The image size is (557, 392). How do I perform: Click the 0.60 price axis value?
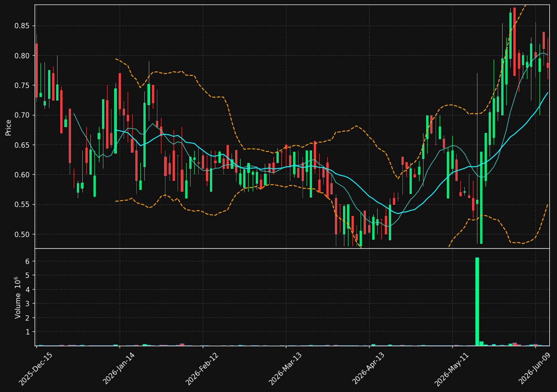tap(22, 175)
